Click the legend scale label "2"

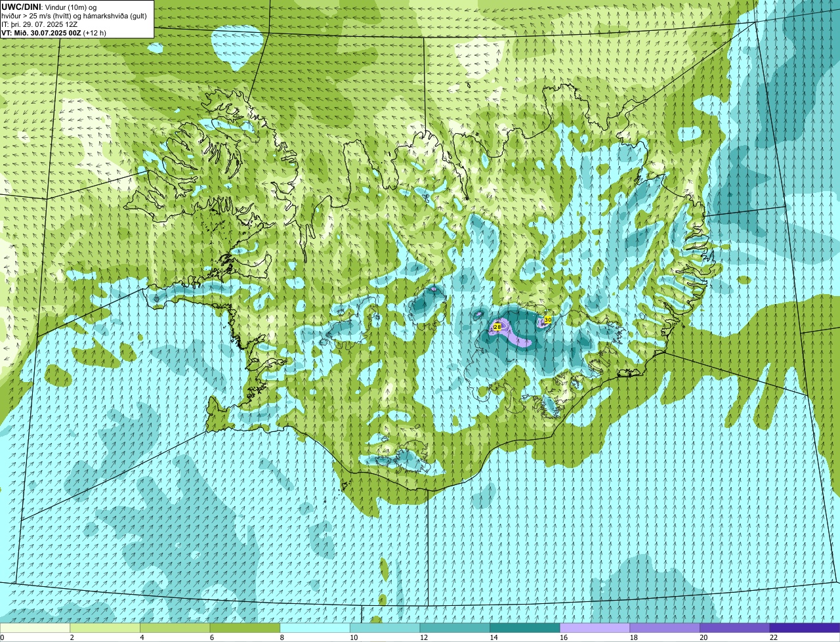tap(72, 637)
